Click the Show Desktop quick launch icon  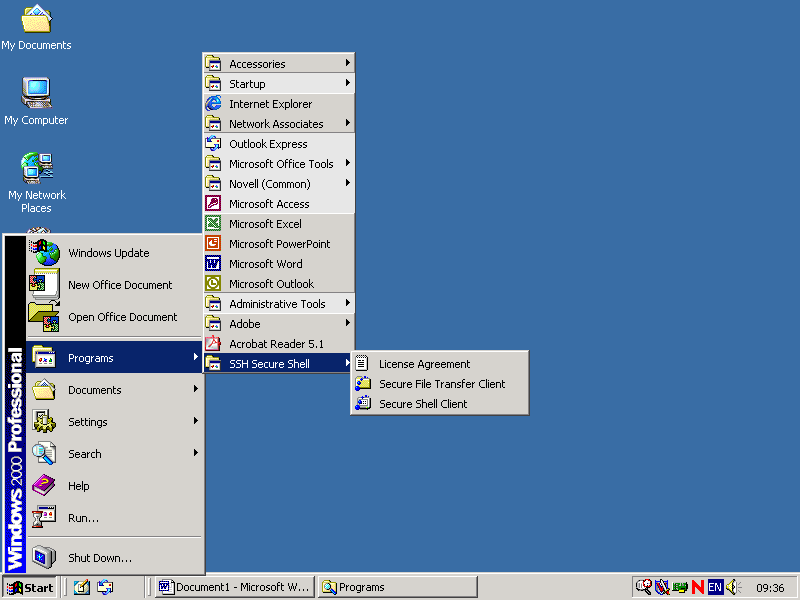[x=82, y=587]
